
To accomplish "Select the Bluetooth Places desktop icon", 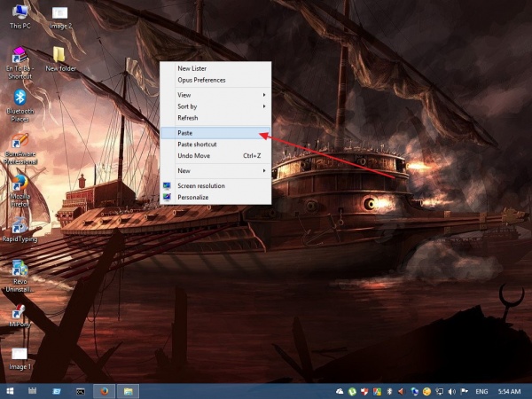I will click(x=20, y=98).
